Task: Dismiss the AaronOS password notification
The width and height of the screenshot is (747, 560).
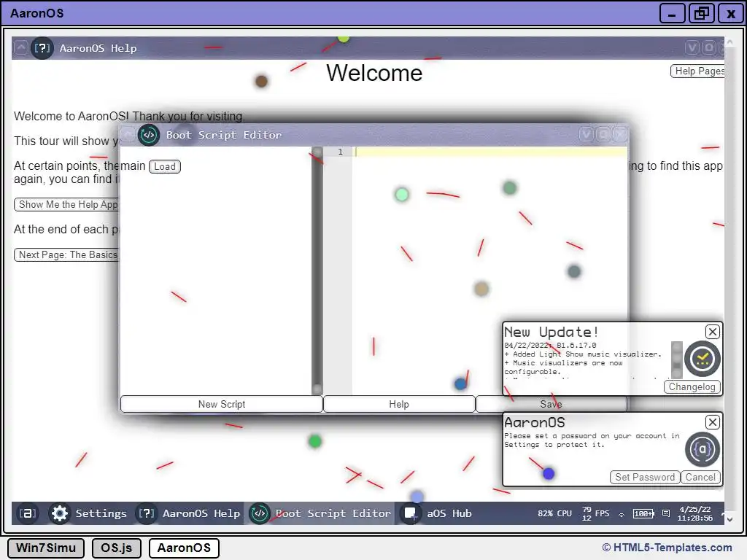Action: coord(712,422)
